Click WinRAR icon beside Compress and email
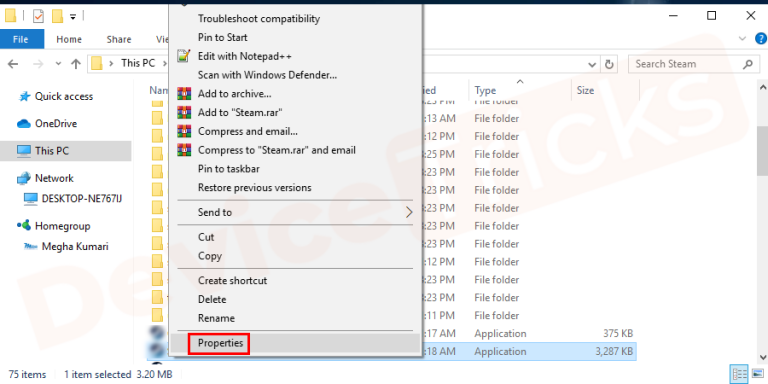The image size is (768, 384). [184, 131]
